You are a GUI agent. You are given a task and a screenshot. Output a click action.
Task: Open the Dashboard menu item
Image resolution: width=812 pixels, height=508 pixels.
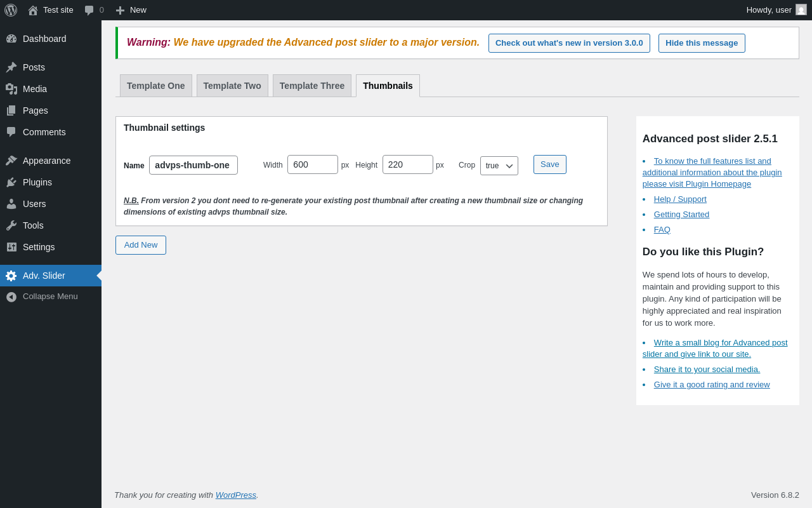click(x=51, y=39)
